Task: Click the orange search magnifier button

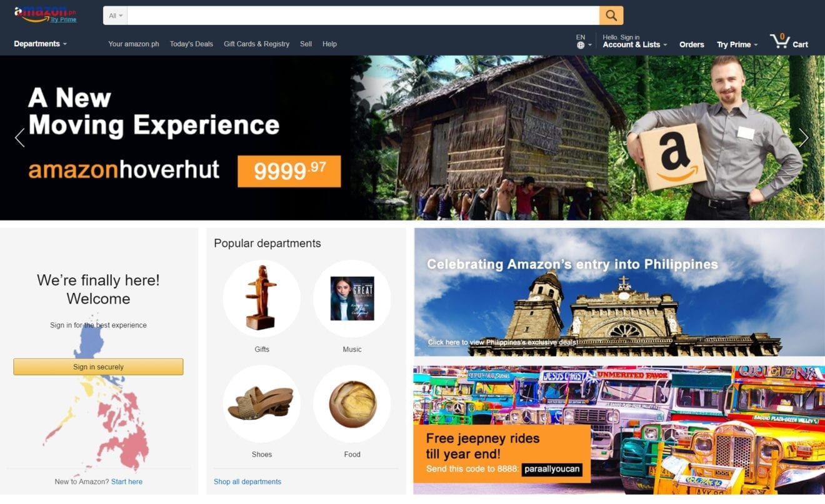Action: [611, 16]
